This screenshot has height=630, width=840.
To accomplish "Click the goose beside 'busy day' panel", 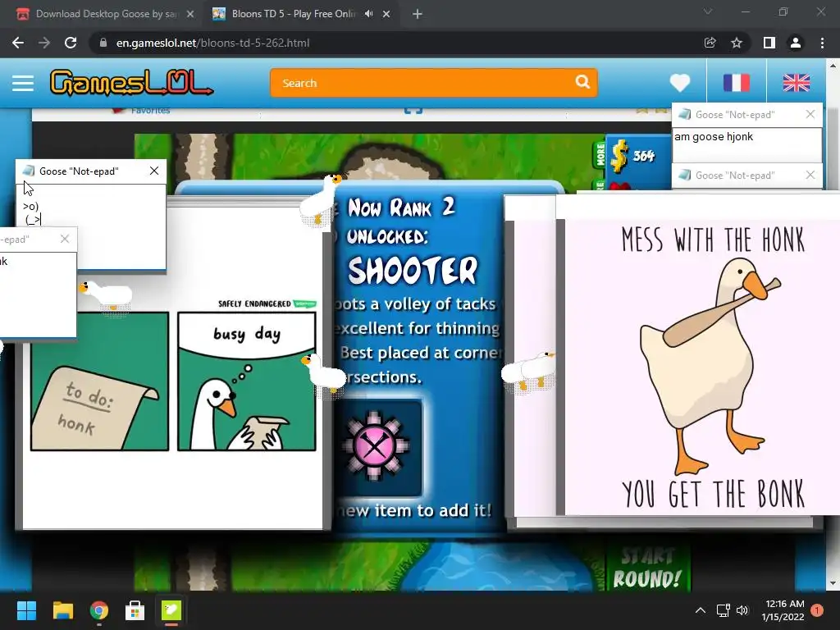I will [323, 374].
